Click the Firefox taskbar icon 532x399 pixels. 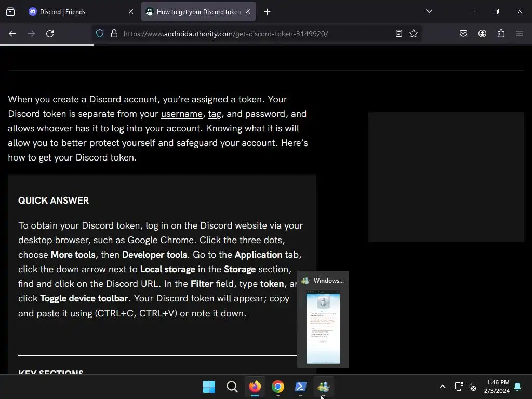255,387
